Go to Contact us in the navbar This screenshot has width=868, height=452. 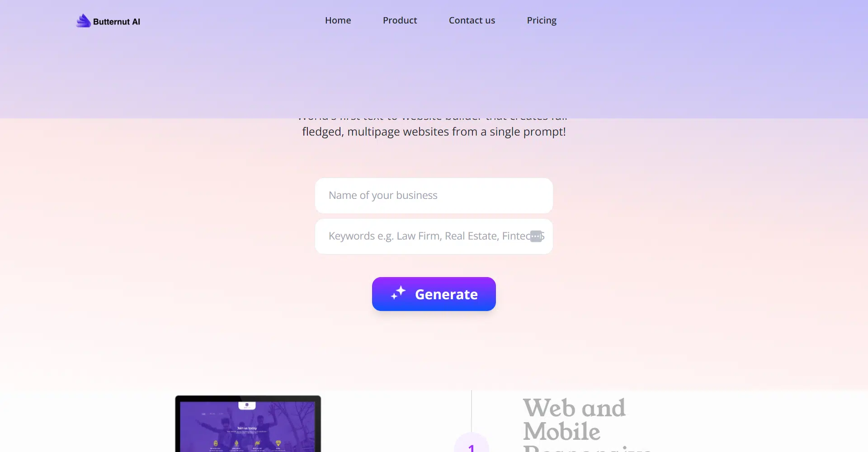click(x=472, y=20)
